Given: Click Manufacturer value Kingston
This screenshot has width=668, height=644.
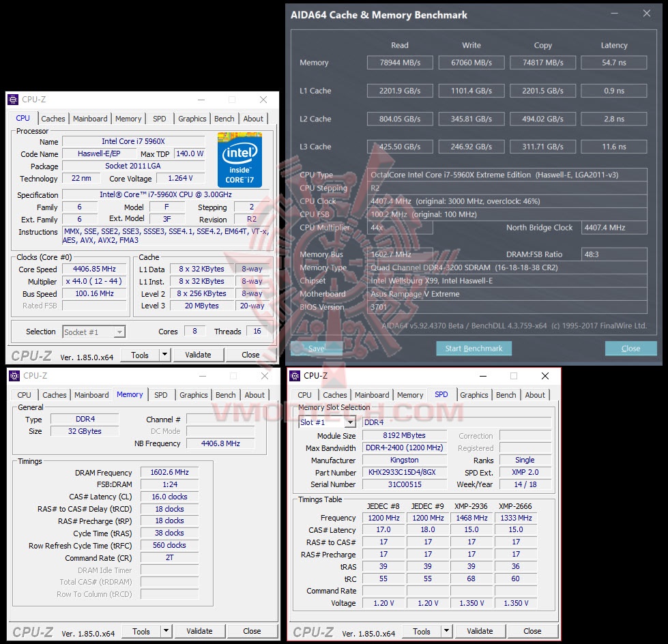Looking at the screenshot, I should [x=405, y=460].
